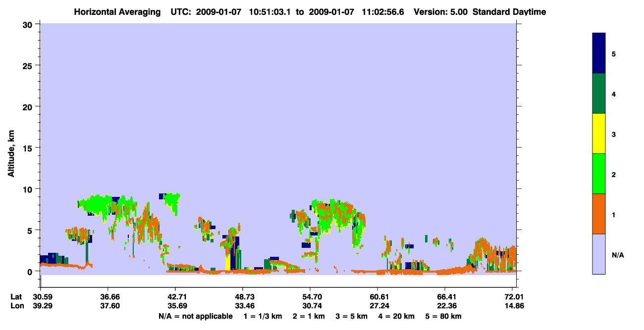
Task: Click the "3 = 5 km" legend entry
Action: pyautogui.click(x=351, y=316)
